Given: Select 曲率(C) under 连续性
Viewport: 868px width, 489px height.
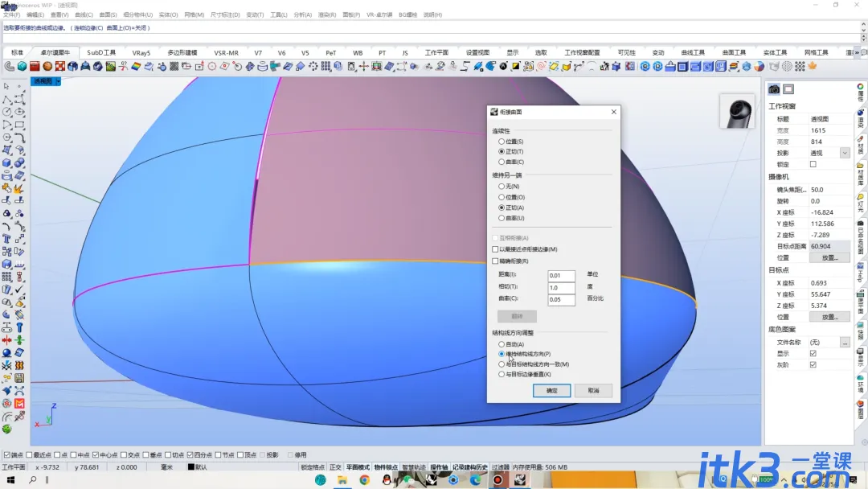Looking at the screenshot, I should (511, 162).
